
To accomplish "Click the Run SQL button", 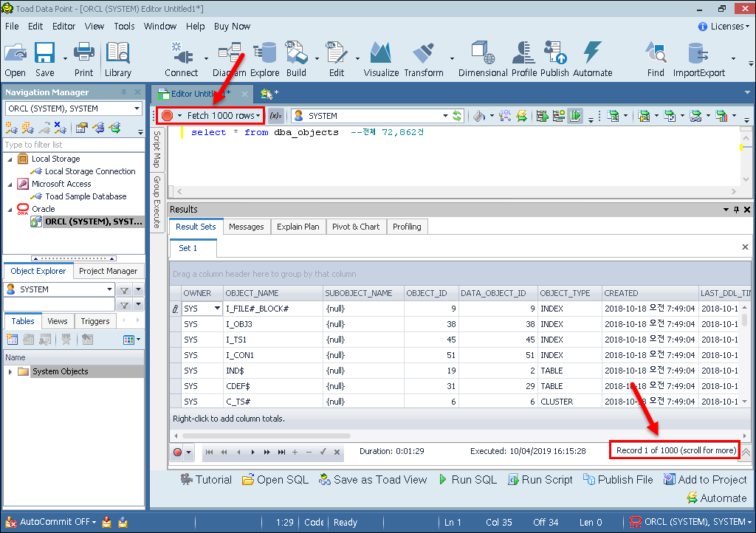I will coord(467,480).
